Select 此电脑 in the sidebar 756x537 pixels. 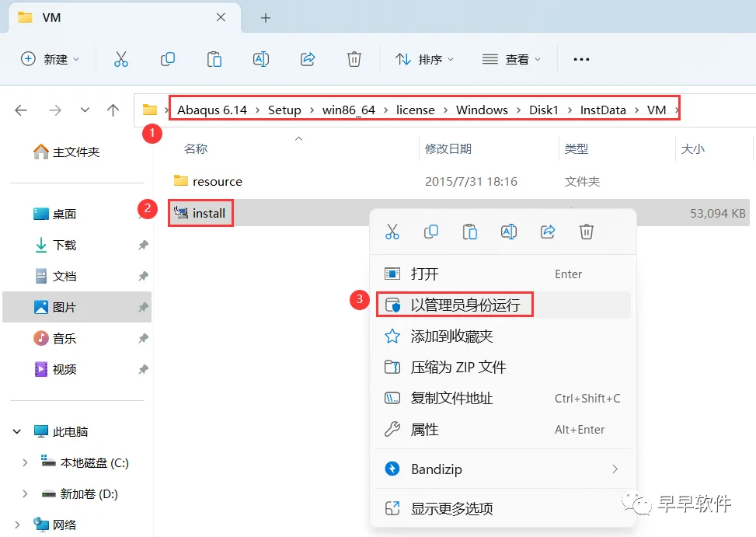tap(61, 431)
